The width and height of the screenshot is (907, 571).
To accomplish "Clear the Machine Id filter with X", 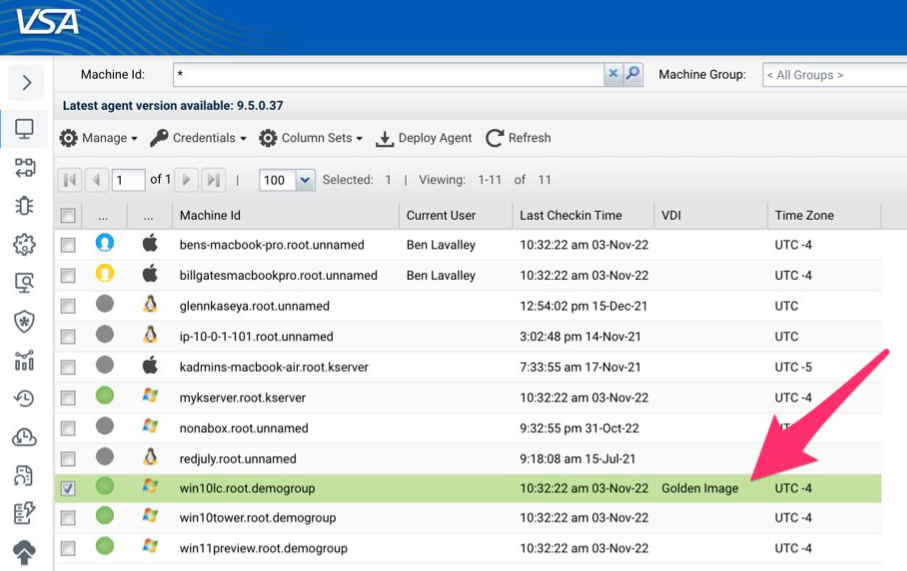I will pyautogui.click(x=613, y=73).
